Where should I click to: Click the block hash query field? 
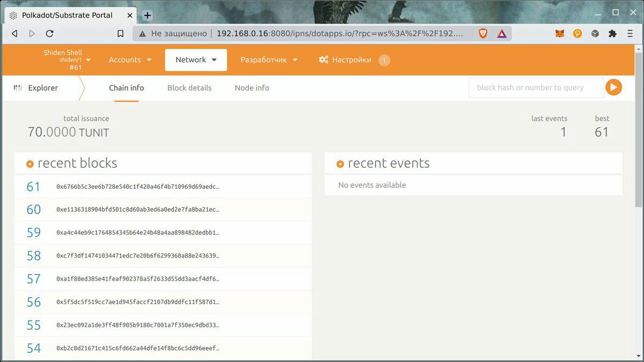(x=537, y=87)
